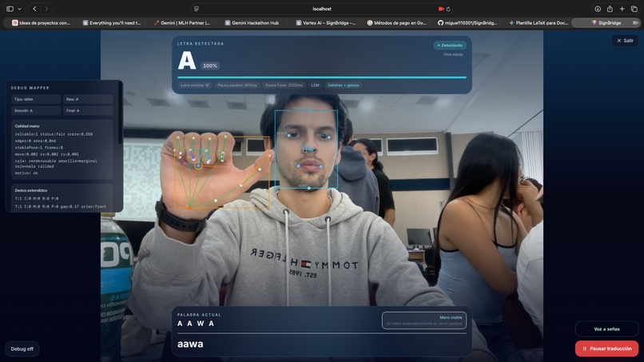Viewport: 644px width, 362px height.
Task: Switch to Vertex AI SignBridge tab
Action: point(326,23)
